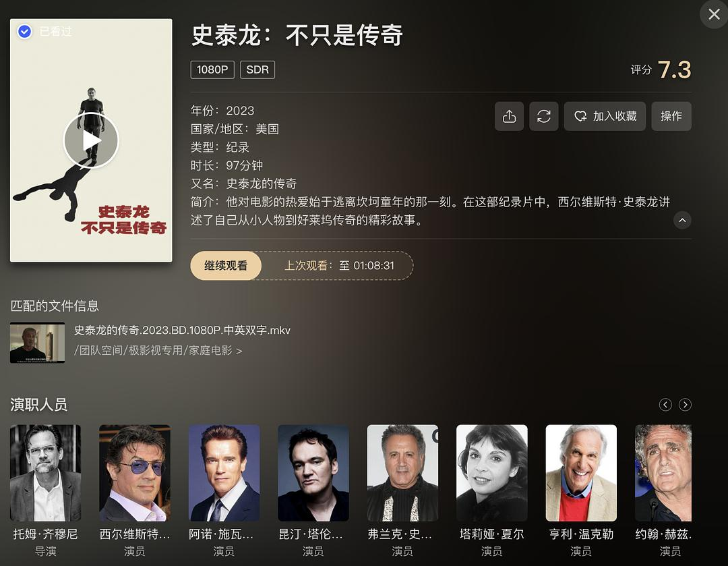Play the movie from poster play button

[91, 140]
